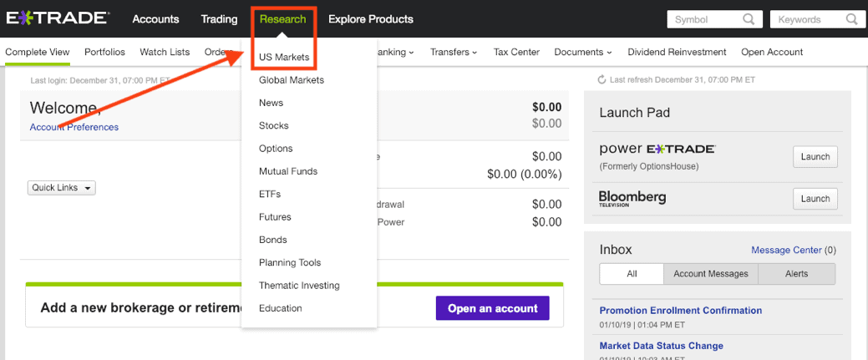
Task: Choose Stocks from the Research menu
Action: pos(274,126)
